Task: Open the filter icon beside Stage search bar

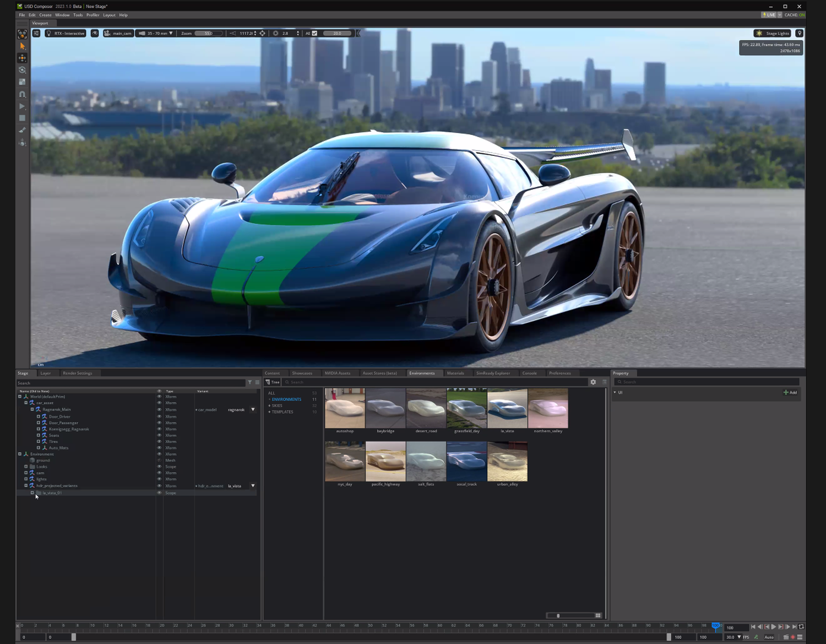Action: tap(249, 382)
